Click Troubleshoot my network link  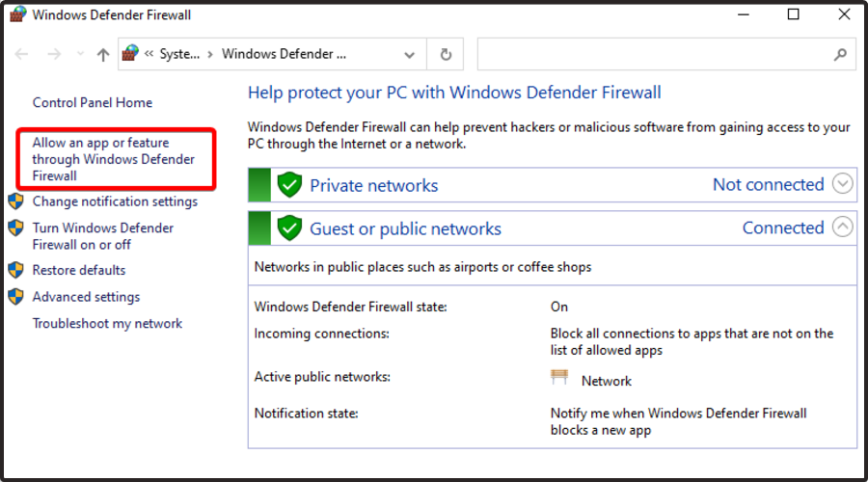pos(107,324)
